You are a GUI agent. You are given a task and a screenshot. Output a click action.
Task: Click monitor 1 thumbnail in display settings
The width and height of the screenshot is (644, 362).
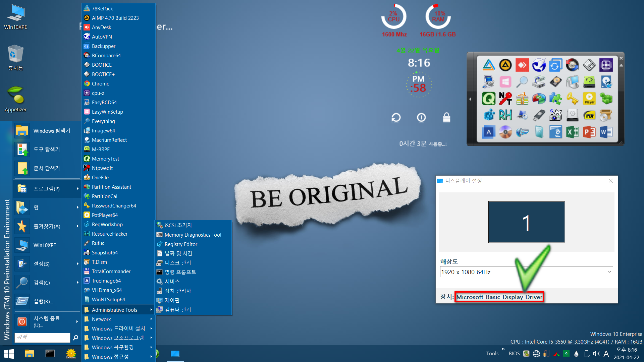[x=526, y=222]
